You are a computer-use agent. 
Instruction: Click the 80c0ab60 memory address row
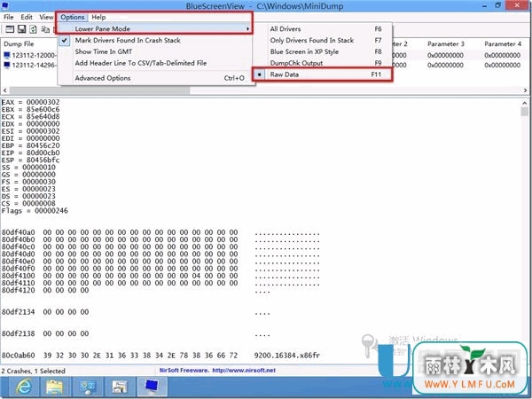160,356
